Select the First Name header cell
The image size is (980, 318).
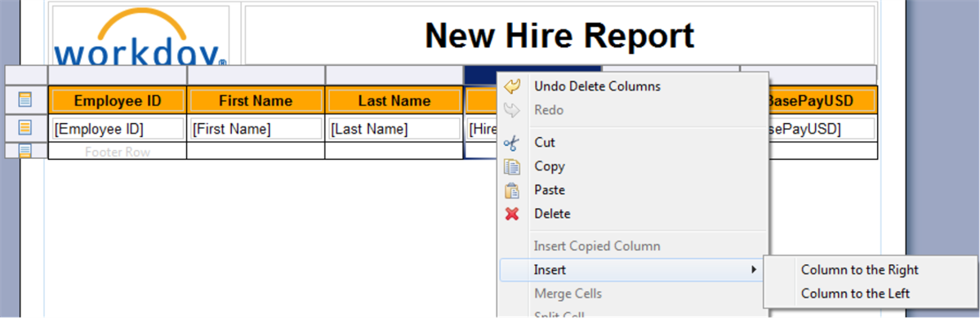pyautogui.click(x=256, y=101)
